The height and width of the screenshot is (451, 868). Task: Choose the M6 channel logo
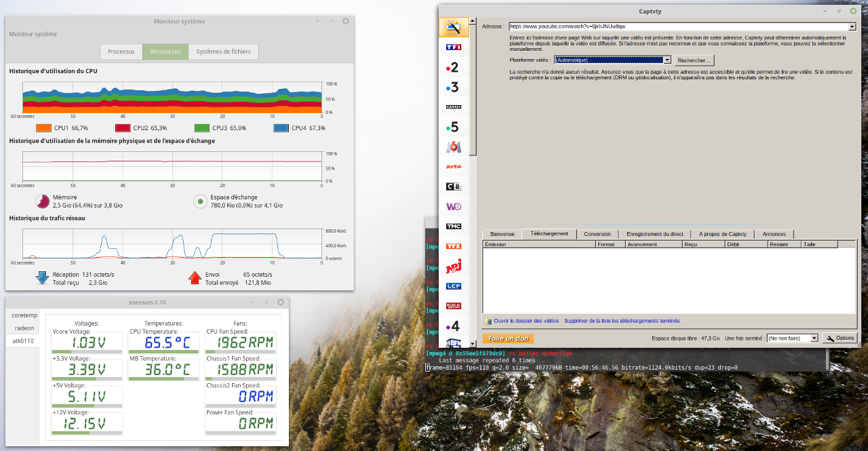point(454,146)
